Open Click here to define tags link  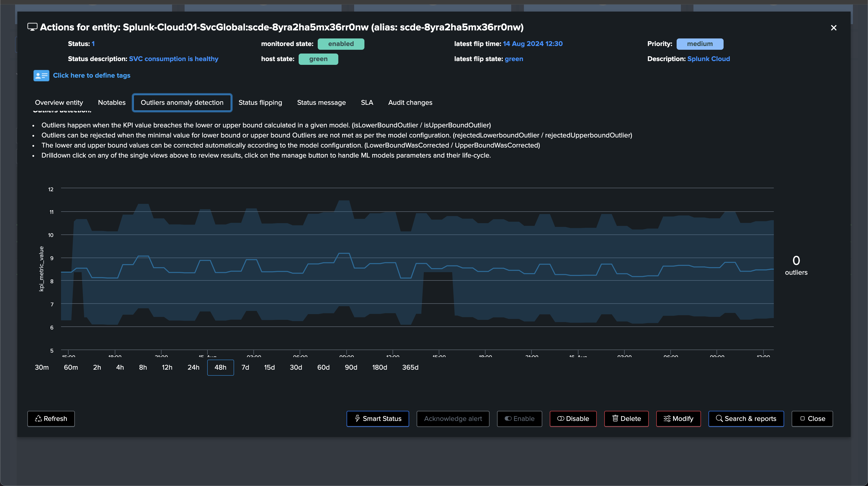click(92, 75)
